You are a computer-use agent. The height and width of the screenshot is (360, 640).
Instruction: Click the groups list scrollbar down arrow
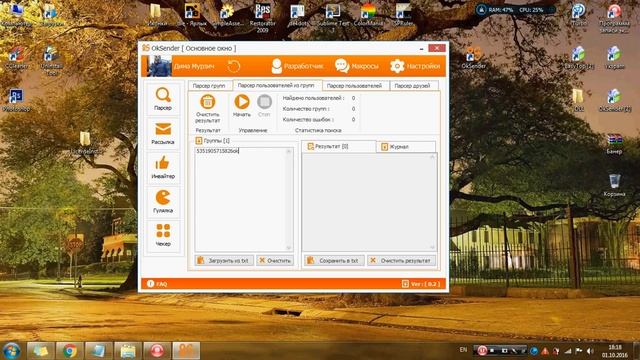point(289,248)
